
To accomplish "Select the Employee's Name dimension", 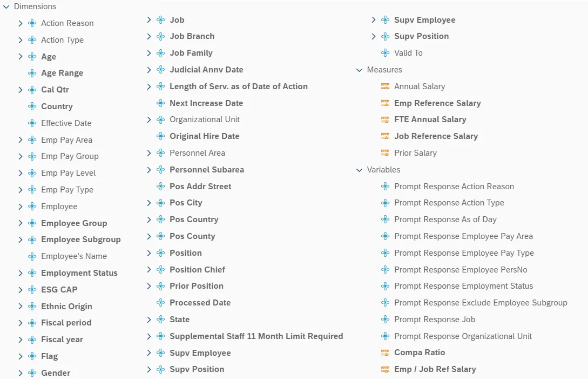I will [x=74, y=256].
